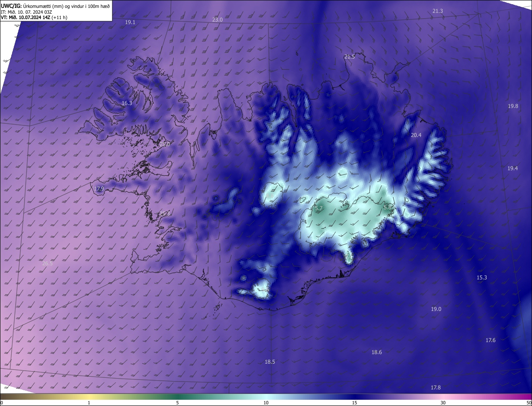
Task: Click the 18.6 value on the map
Action: coord(377,352)
